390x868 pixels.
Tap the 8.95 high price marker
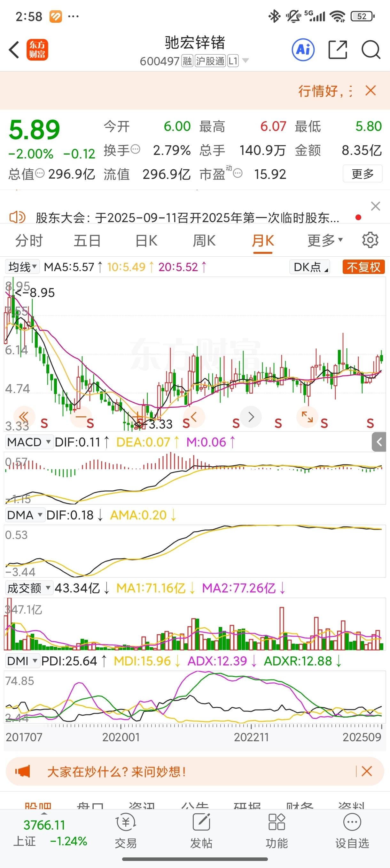click(x=35, y=293)
